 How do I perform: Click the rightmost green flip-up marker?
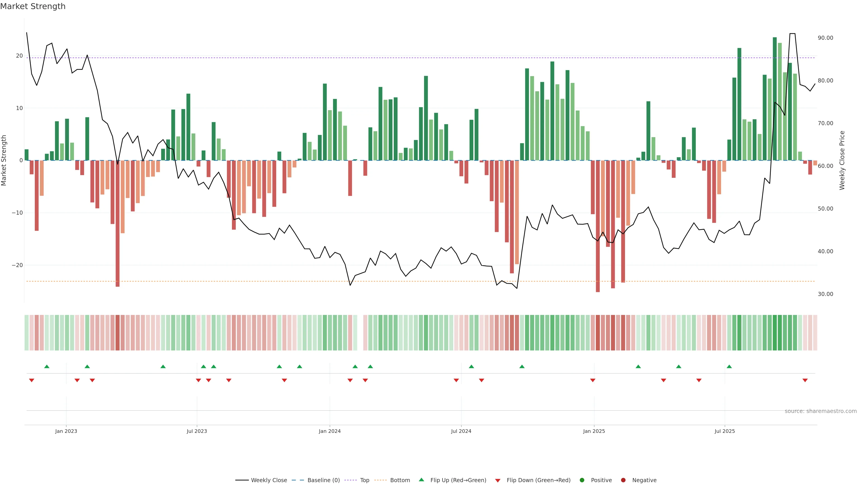point(729,366)
